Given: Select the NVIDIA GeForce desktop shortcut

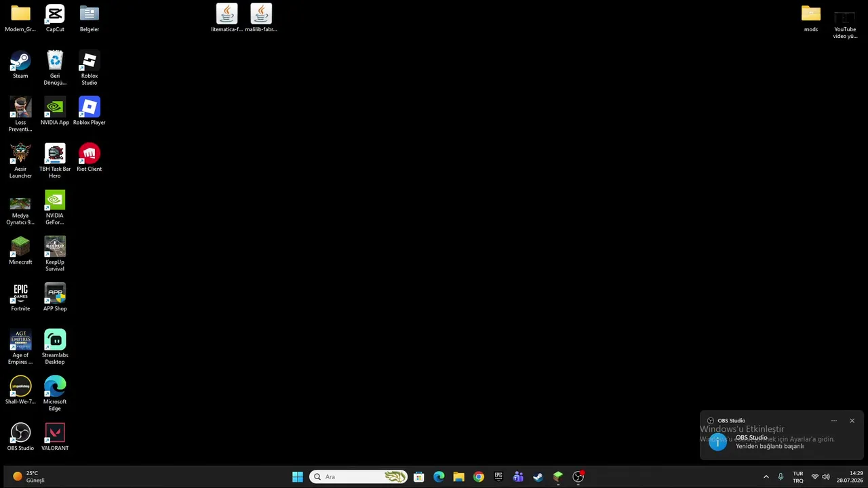Looking at the screenshot, I should 55,208.
